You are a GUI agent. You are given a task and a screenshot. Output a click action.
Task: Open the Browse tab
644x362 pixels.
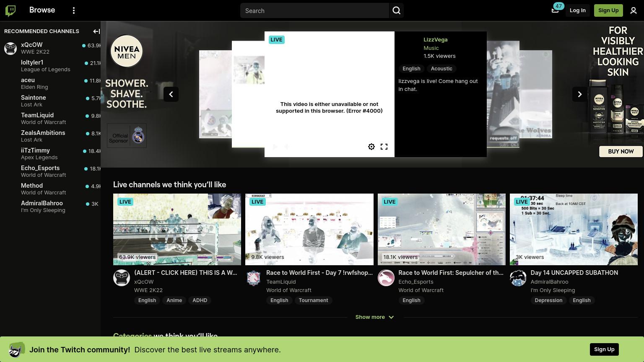pyautogui.click(x=42, y=10)
